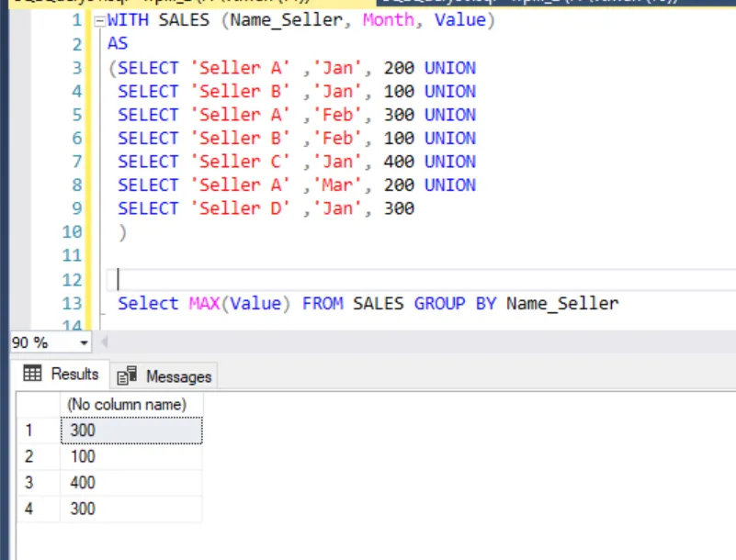Select row header number 3 in results
Viewport: 736px width, 560px height.
(x=39, y=483)
